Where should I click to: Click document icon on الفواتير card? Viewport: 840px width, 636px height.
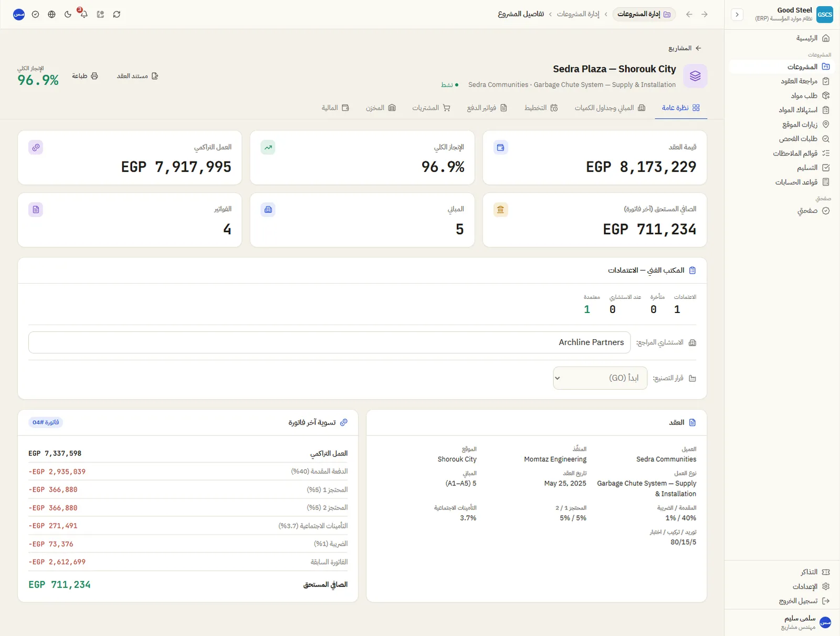tap(36, 210)
